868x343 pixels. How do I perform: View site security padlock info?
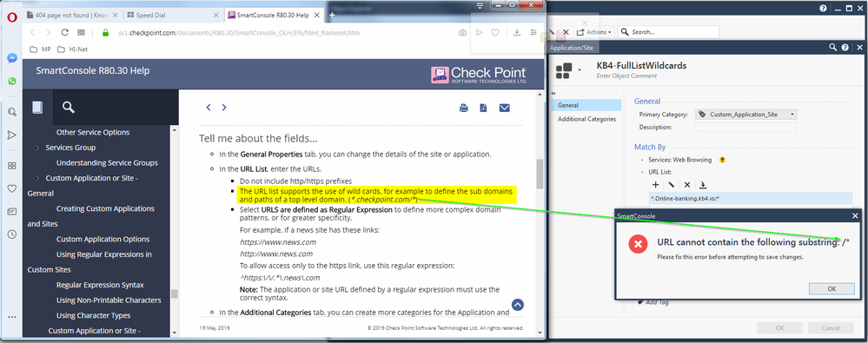click(105, 33)
